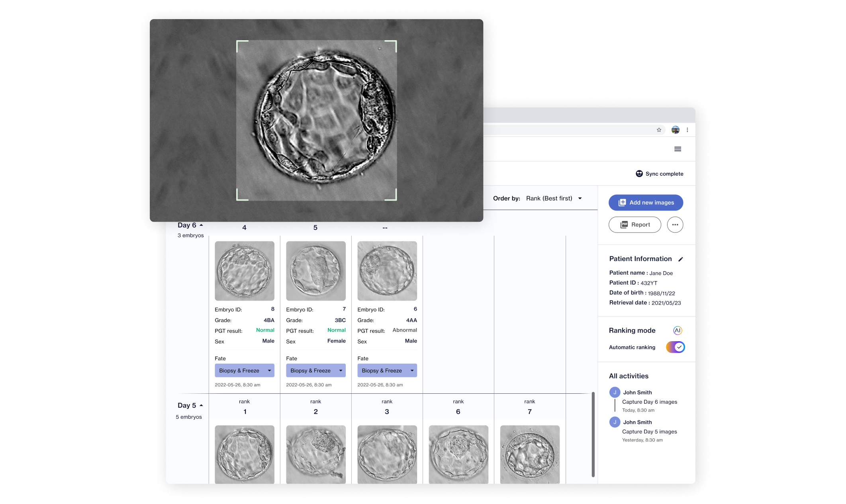Viewport: 846px width, 504px height.
Task: Click the bookmark star icon
Action: tap(659, 130)
